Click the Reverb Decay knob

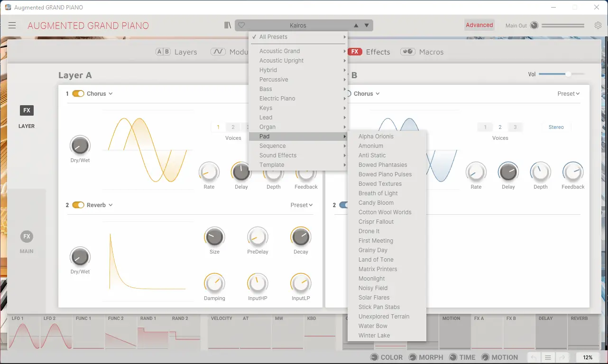(x=301, y=237)
